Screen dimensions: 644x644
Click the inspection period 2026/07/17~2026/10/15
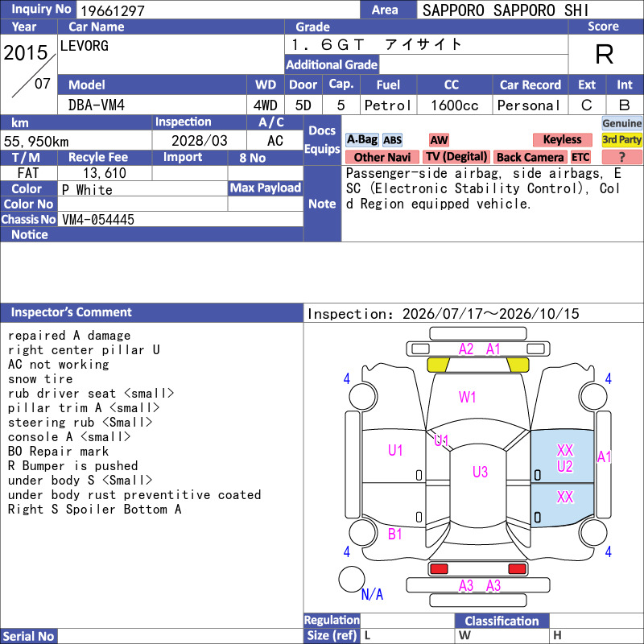(x=491, y=314)
